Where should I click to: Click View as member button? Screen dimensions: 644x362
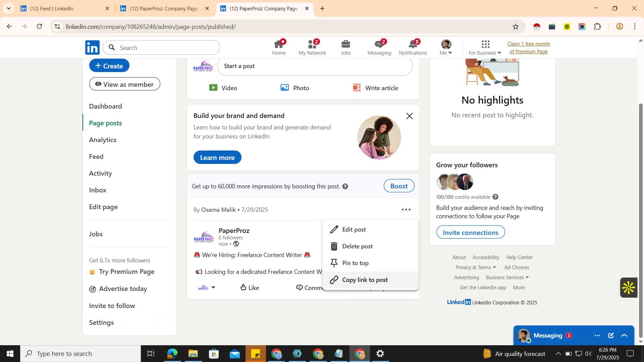[x=124, y=84]
